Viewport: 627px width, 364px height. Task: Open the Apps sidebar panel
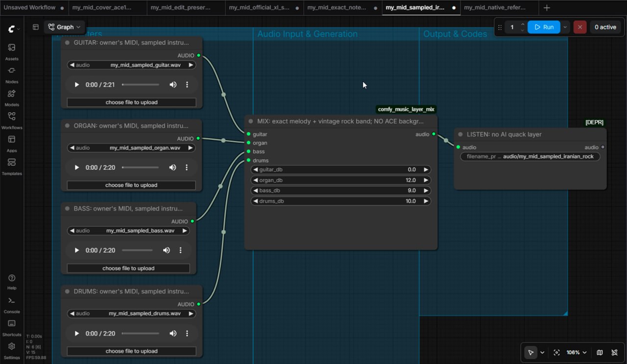tap(12, 144)
